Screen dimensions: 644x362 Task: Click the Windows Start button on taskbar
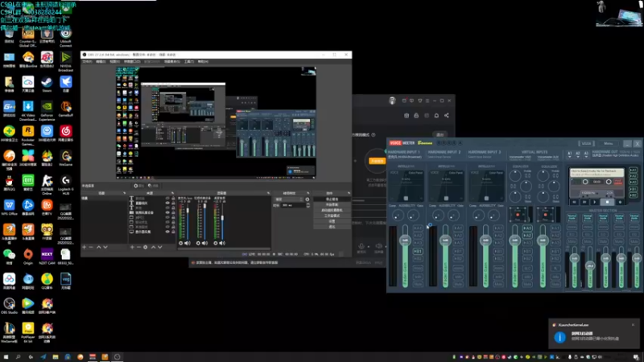(x=6, y=356)
